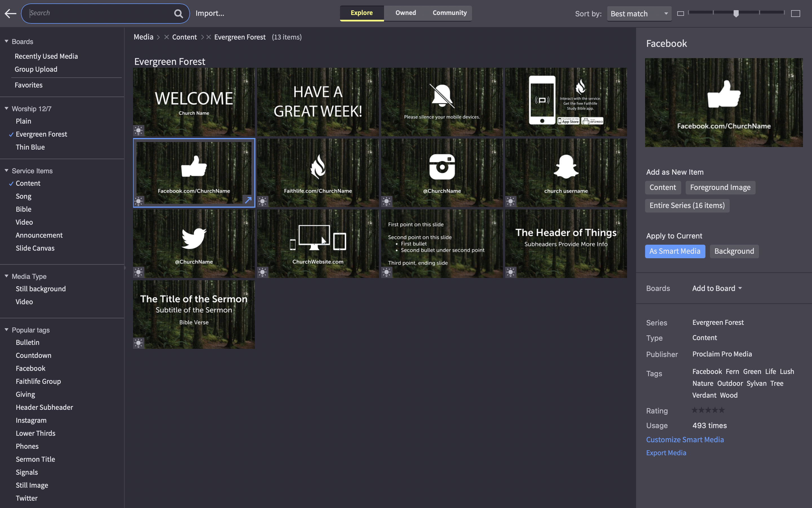Collapse the Media Type section

point(6,276)
